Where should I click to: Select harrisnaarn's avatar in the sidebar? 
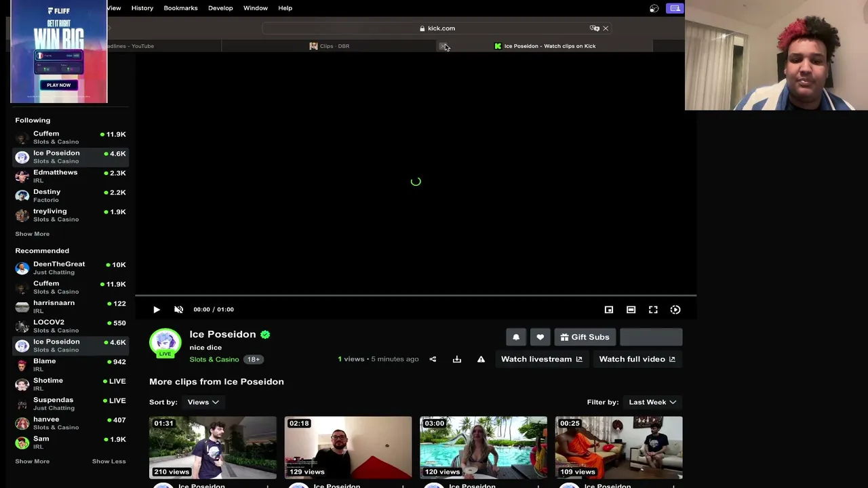click(22, 307)
